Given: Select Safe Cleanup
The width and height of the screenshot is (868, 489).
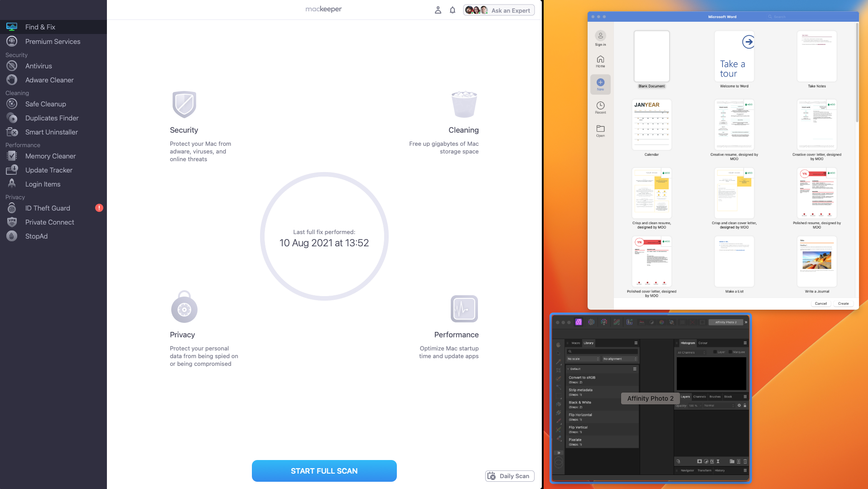Looking at the screenshot, I should tap(53, 104).
